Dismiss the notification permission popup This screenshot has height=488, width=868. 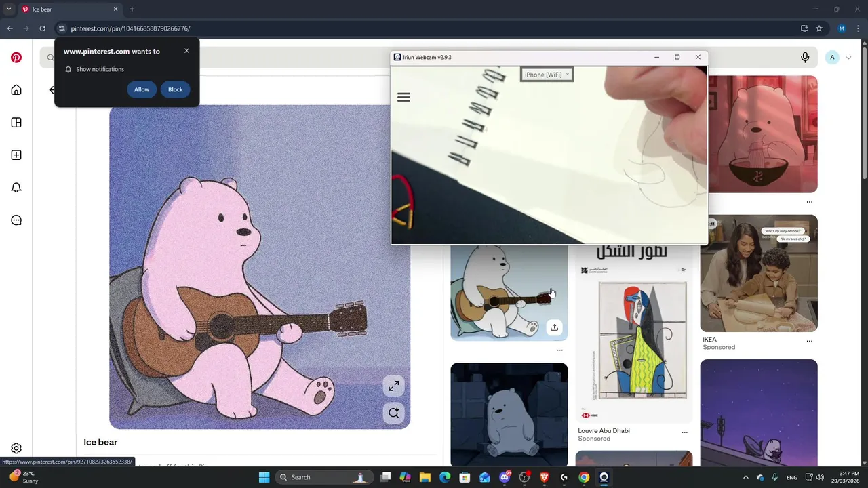point(186,51)
